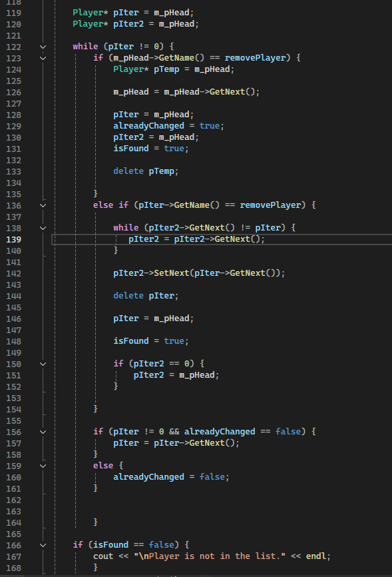
Task: Click 'GetNext' call on line 126
Action: point(227,92)
